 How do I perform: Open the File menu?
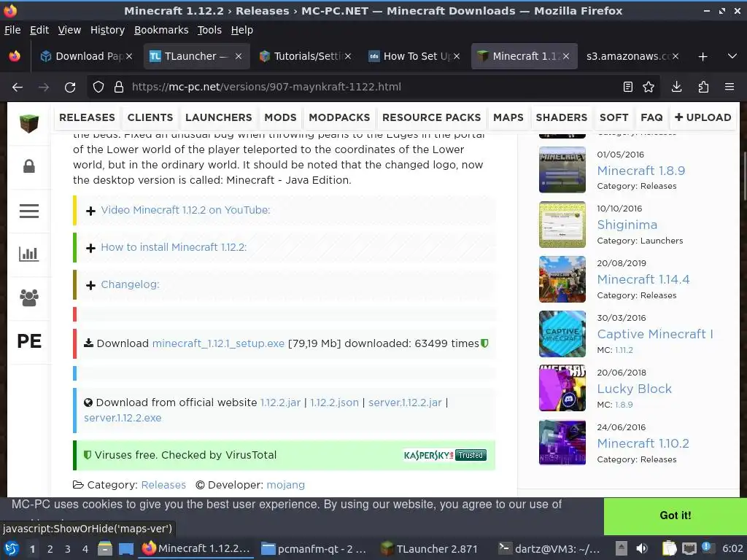point(12,30)
